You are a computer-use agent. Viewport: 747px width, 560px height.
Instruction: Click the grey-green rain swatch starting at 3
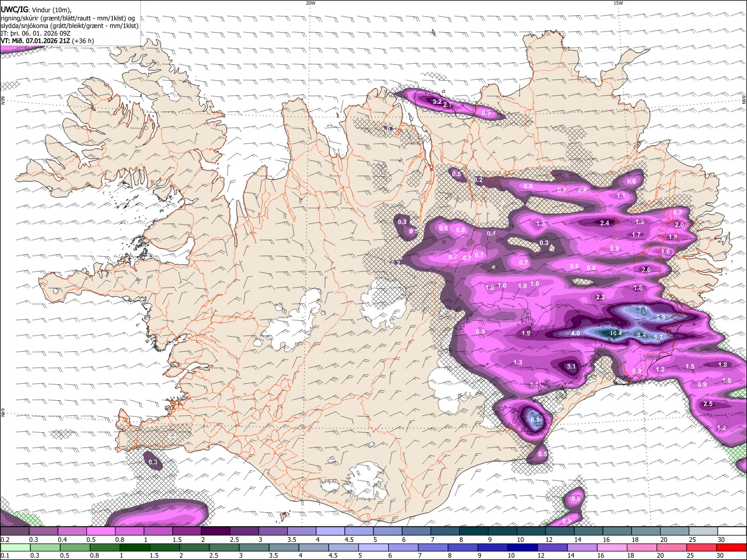[x=254, y=547]
